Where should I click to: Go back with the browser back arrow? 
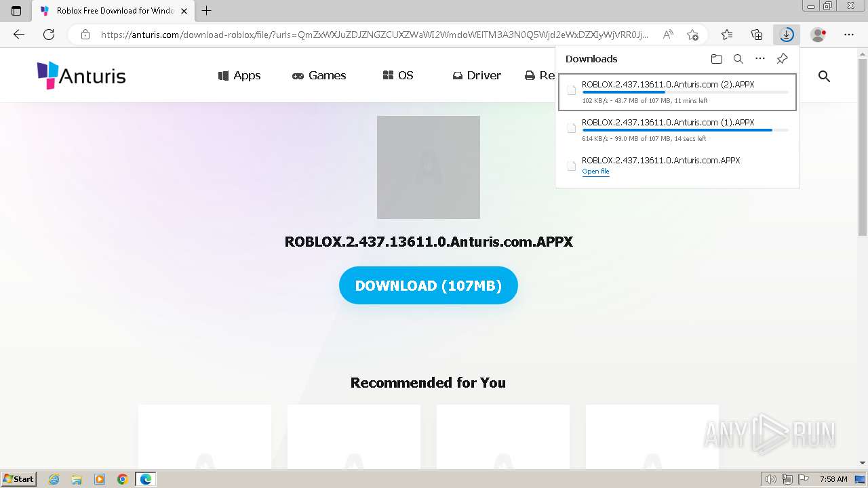pyautogui.click(x=19, y=35)
